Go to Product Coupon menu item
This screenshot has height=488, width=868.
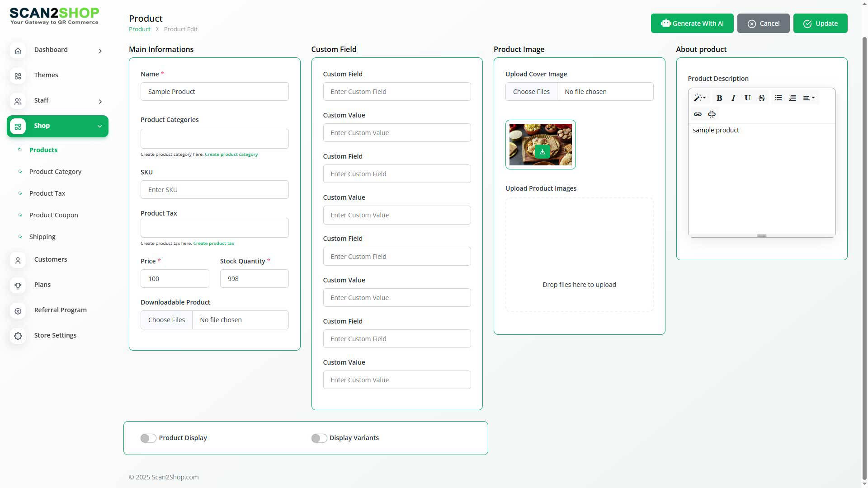pos(53,215)
